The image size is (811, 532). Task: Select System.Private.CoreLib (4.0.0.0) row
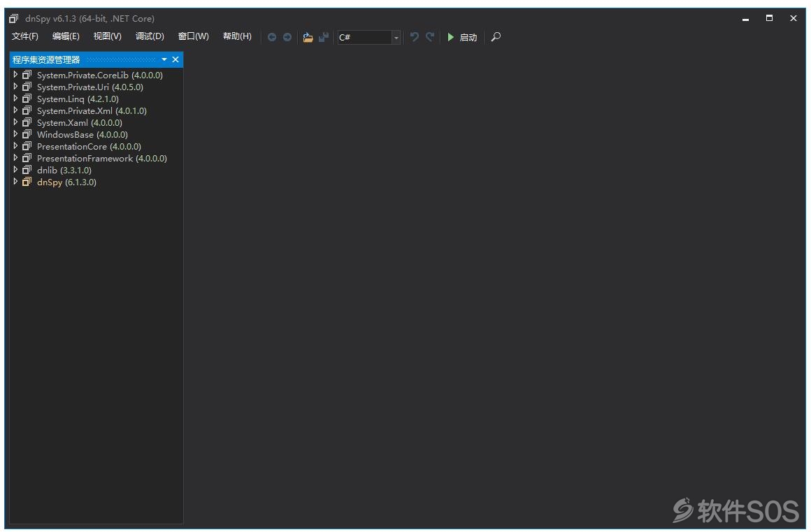tap(100, 75)
